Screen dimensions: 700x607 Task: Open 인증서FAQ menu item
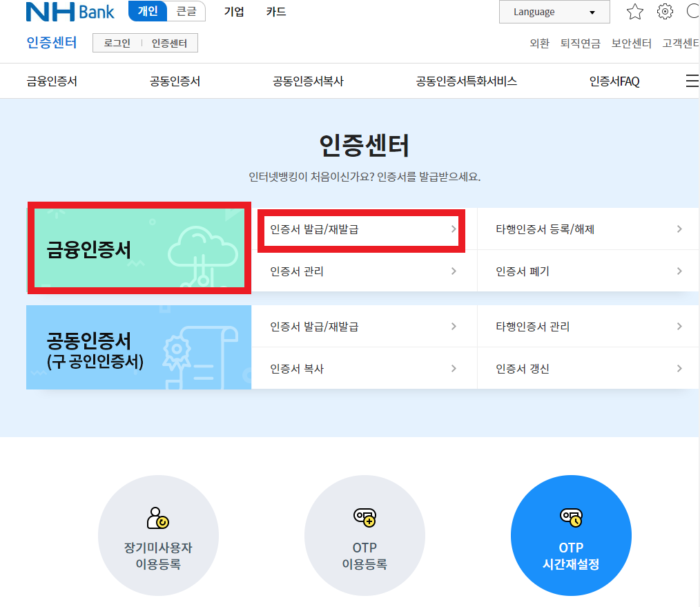(614, 81)
